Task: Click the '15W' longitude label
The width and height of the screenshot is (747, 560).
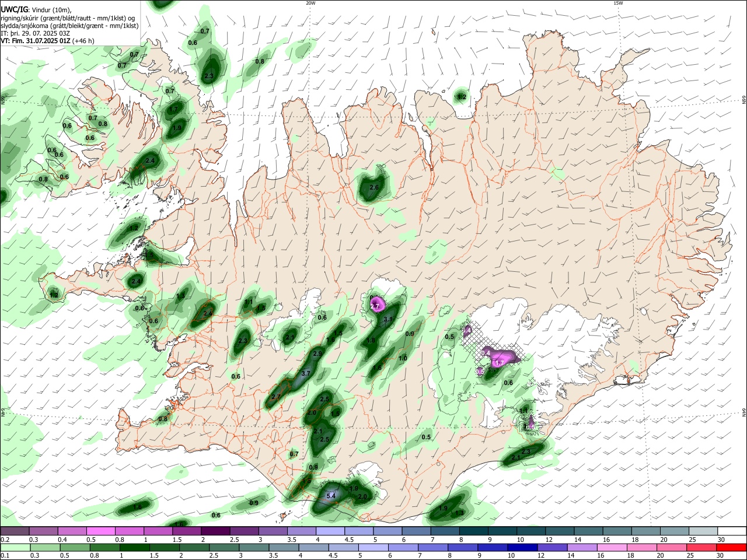Action: pos(618,3)
